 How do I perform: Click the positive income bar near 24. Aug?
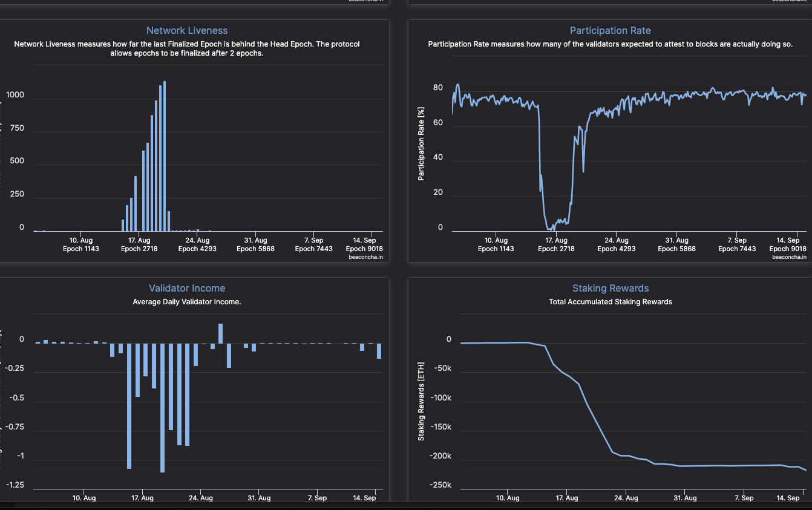pyautogui.click(x=221, y=332)
